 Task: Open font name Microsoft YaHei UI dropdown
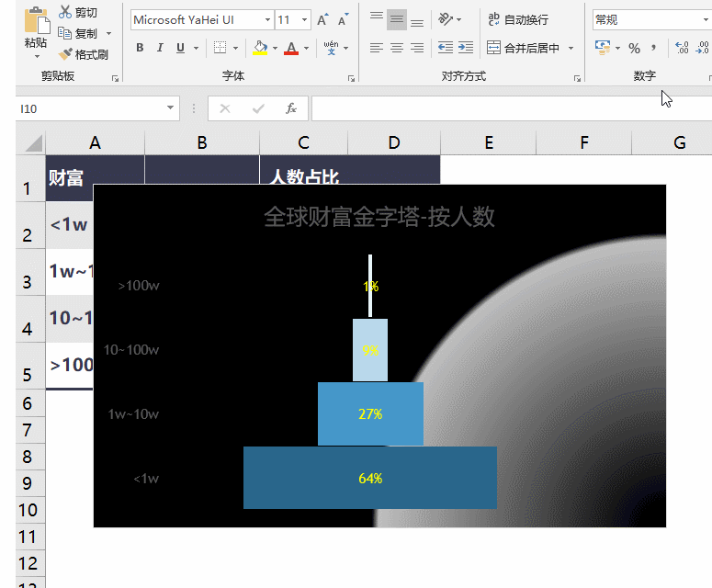(268, 20)
